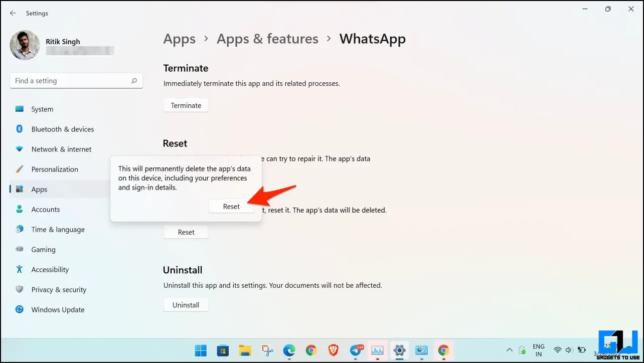The width and height of the screenshot is (644, 363).
Task: Click ENG IN language indicator
Action: 539,350
